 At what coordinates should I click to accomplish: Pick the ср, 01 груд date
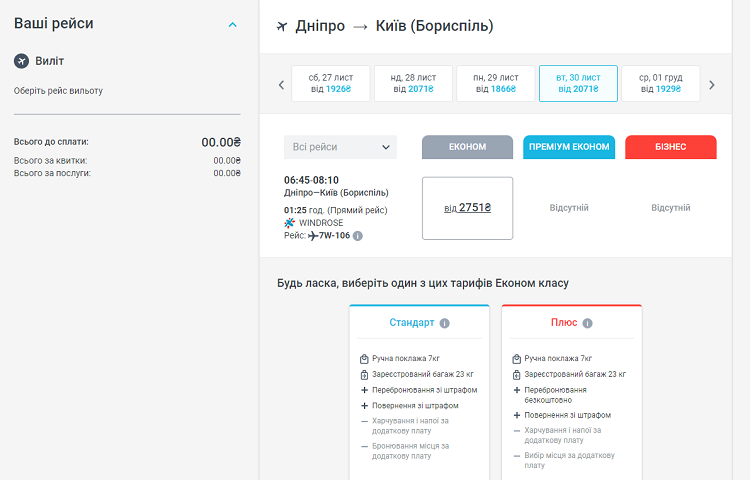660,83
